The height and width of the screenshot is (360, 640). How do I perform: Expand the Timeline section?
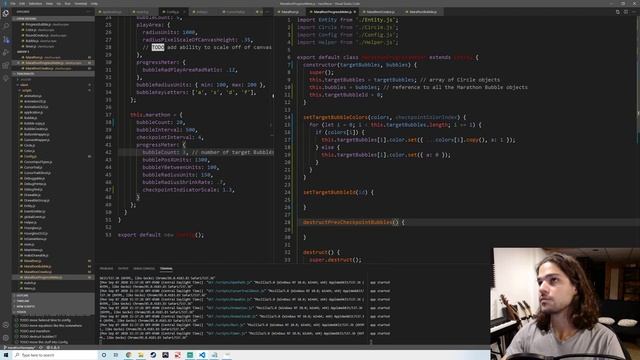[x=53, y=301]
